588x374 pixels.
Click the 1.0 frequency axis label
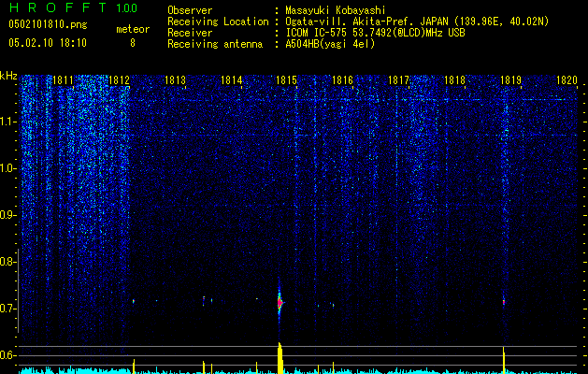7,168
